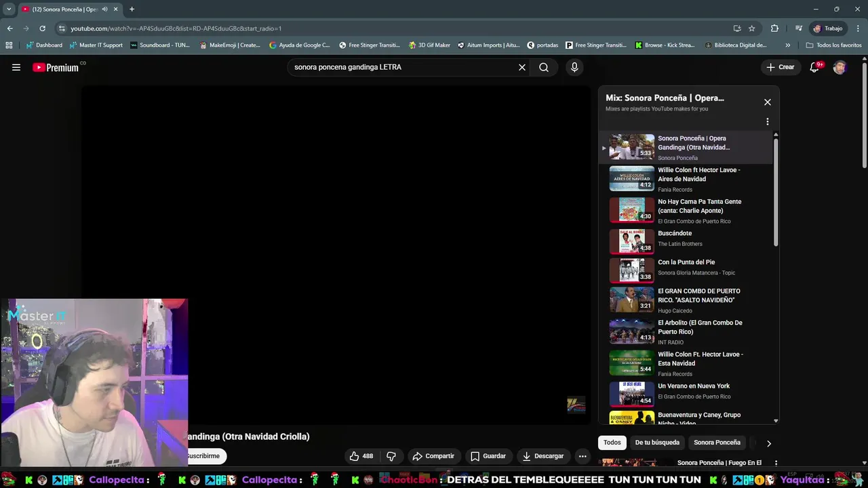Select the Todos filter chip
The image size is (868, 488).
click(612, 443)
